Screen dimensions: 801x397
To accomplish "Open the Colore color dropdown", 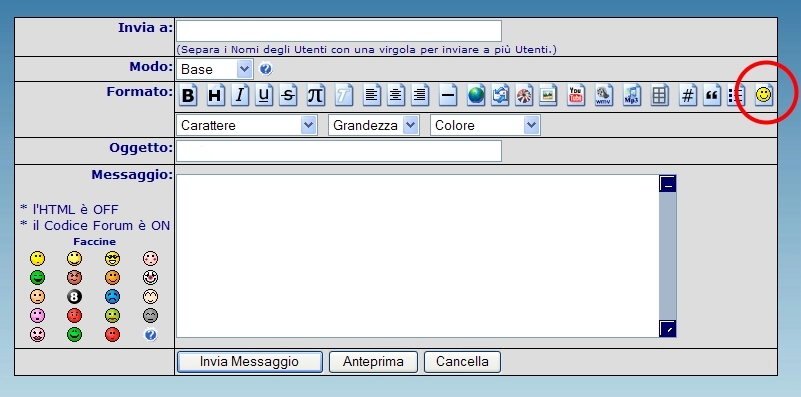I will pos(485,125).
